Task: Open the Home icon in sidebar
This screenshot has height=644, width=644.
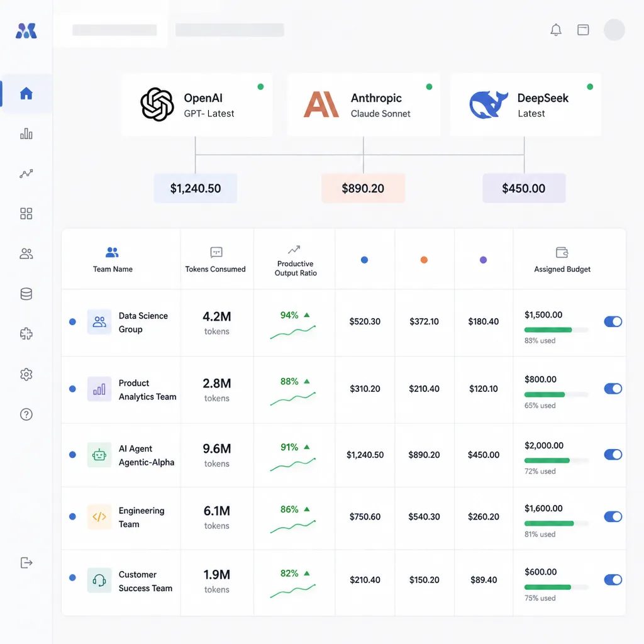Action: [26, 93]
